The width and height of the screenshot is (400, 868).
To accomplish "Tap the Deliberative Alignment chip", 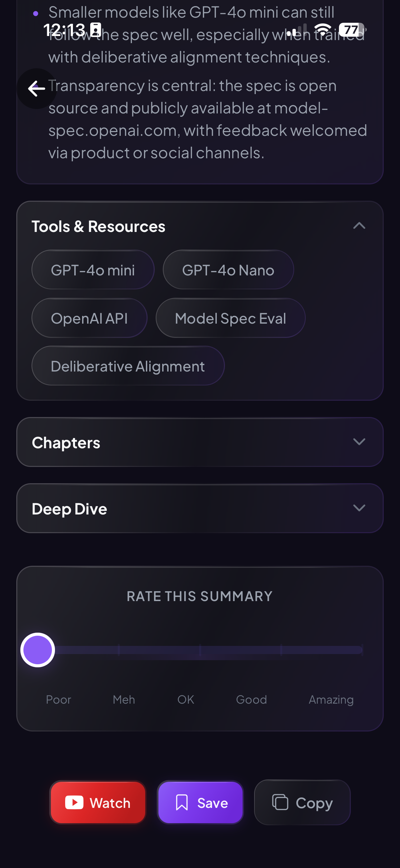I will [128, 366].
